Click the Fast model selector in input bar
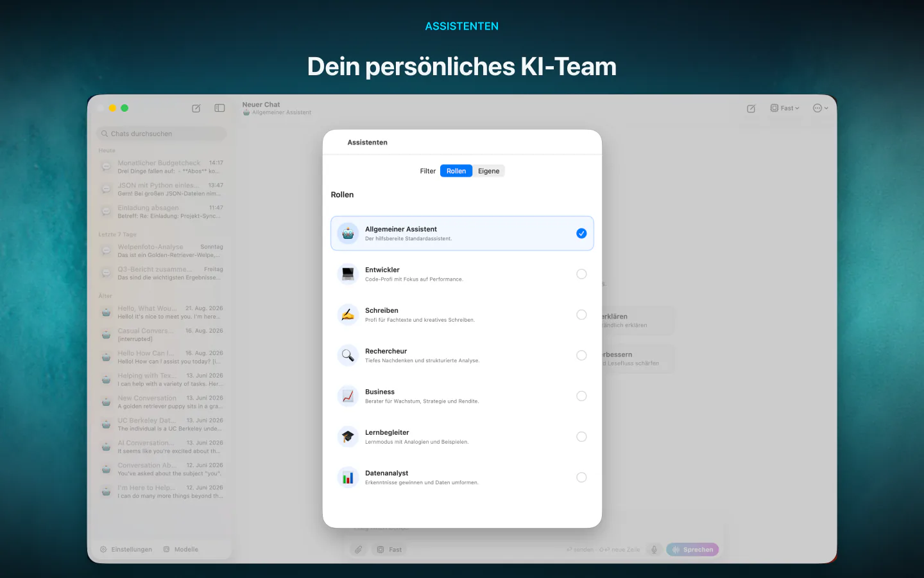 click(x=389, y=550)
